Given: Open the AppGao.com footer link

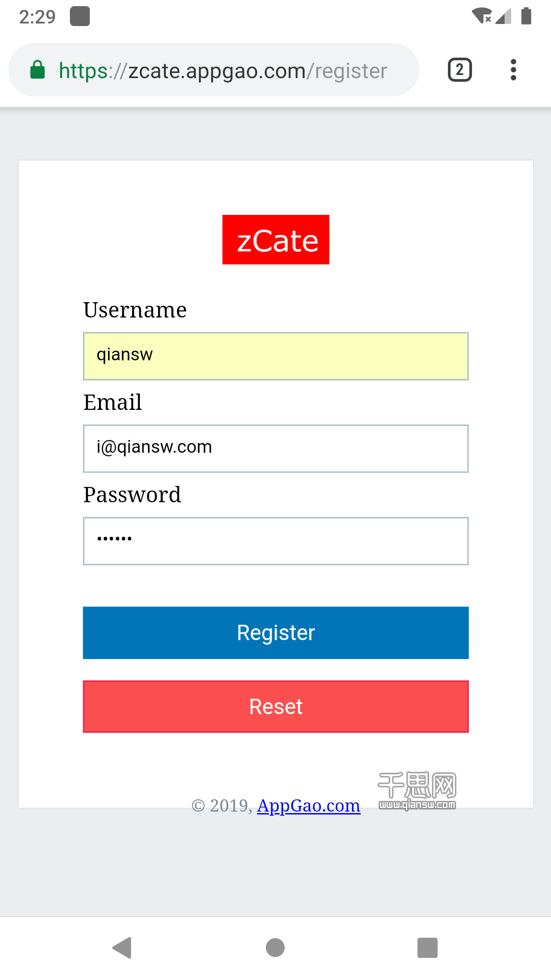Looking at the screenshot, I should pyautogui.click(x=309, y=805).
